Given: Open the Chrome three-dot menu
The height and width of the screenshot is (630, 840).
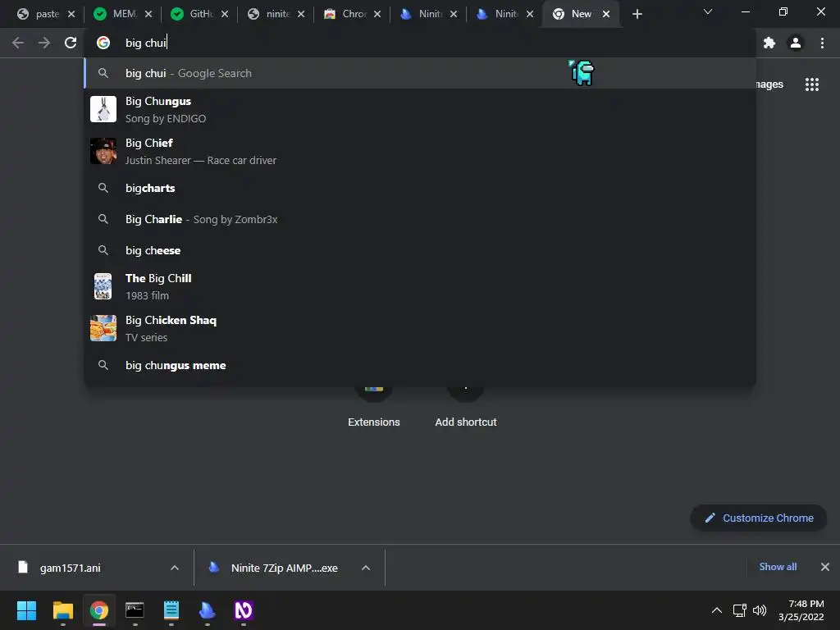Looking at the screenshot, I should 822,43.
